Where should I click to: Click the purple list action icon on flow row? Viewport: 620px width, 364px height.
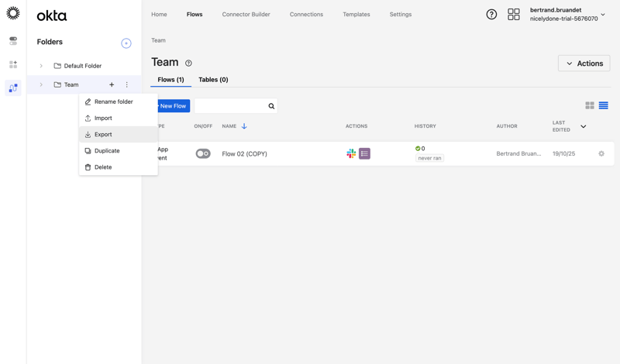pyautogui.click(x=364, y=153)
